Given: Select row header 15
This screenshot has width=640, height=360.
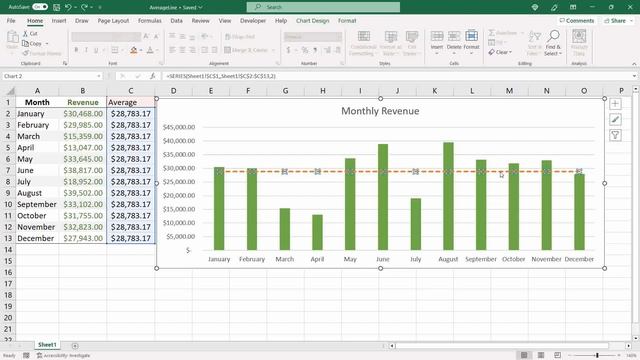Looking at the screenshot, I should [x=8, y=261].
